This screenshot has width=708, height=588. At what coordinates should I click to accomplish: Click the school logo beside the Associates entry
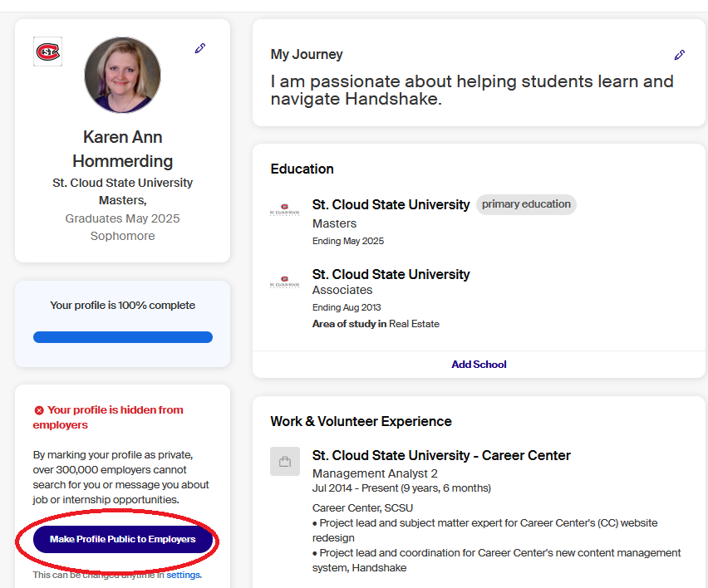point(284,282)
